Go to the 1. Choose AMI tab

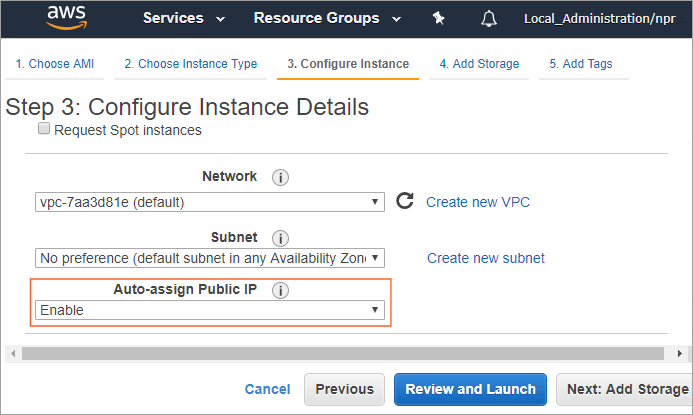pyautogui.click(x=56, y=64)
